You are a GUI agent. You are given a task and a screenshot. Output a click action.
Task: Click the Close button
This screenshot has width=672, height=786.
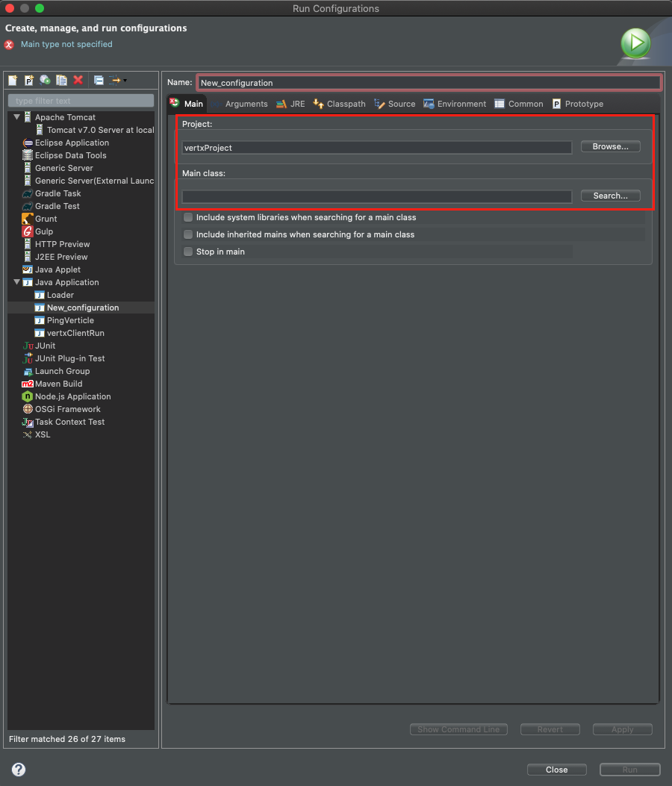coord(557,770)
